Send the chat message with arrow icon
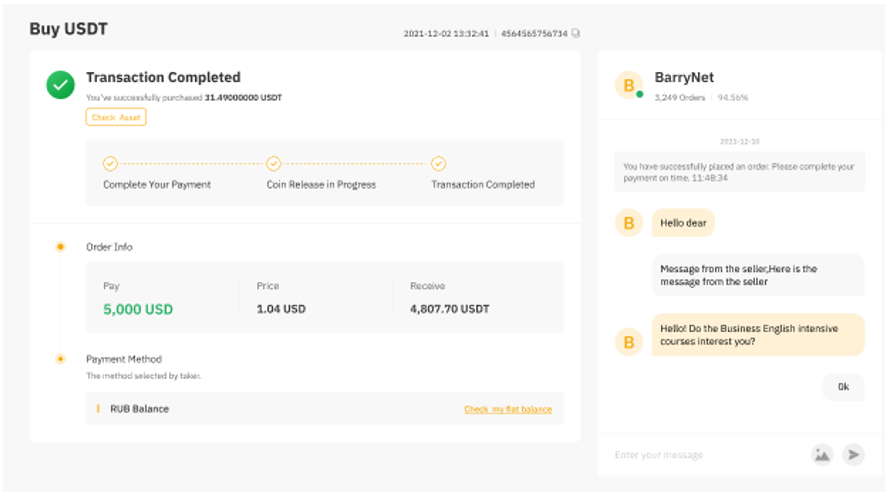This screenshot has width=885, height=492. click(x=853, y=455)
